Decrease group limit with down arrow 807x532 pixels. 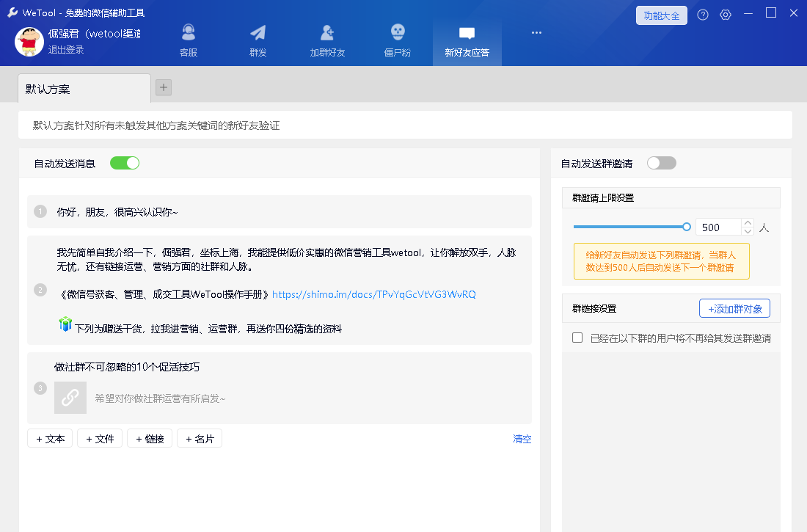coord(748,231)
